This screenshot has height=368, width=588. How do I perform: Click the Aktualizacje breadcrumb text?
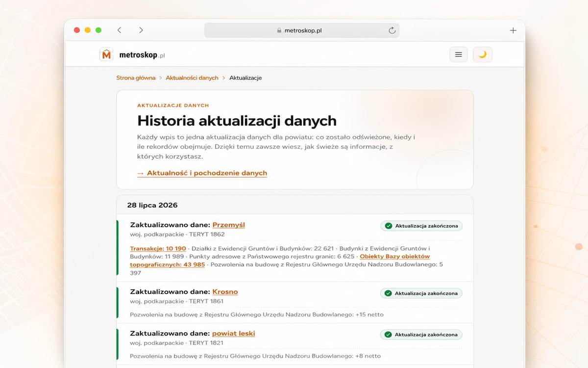245,78
